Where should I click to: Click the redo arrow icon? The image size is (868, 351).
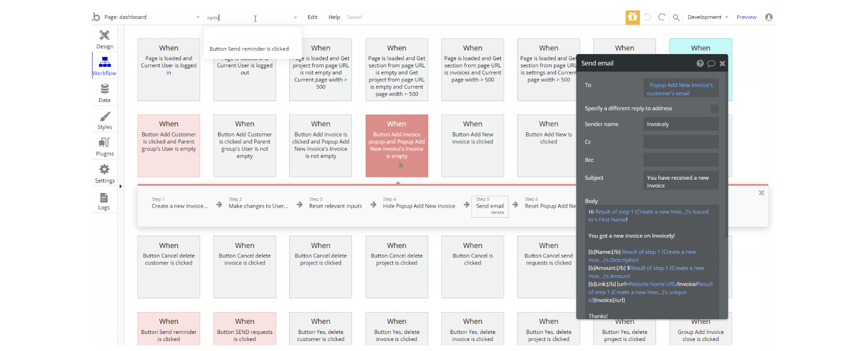662,17
